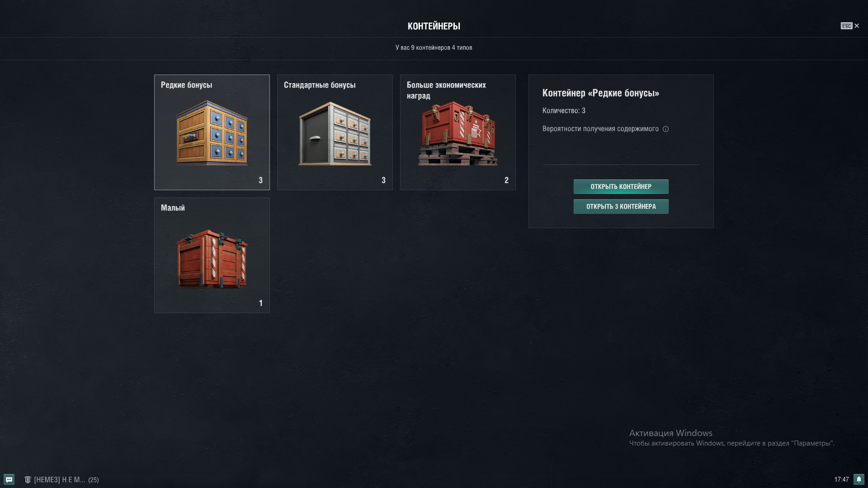This screenshot has height=488, width=868.
Task: Click ОТКРЫТЬ 3 КОНТЕЙНЕРА button
Action: pos(621,206)
